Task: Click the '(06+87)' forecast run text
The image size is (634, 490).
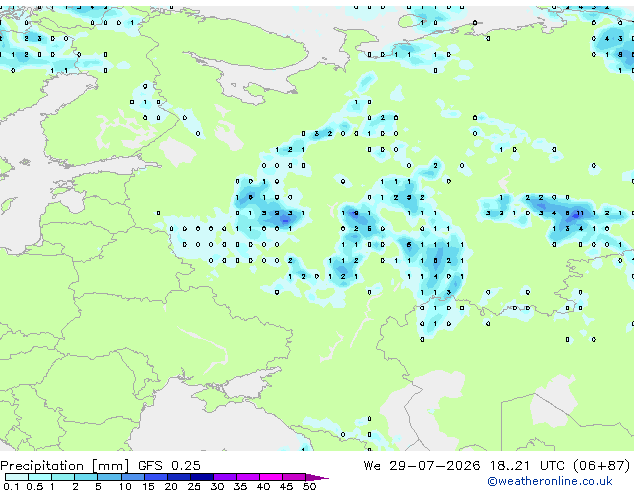Action: click(x=602, y=466)
